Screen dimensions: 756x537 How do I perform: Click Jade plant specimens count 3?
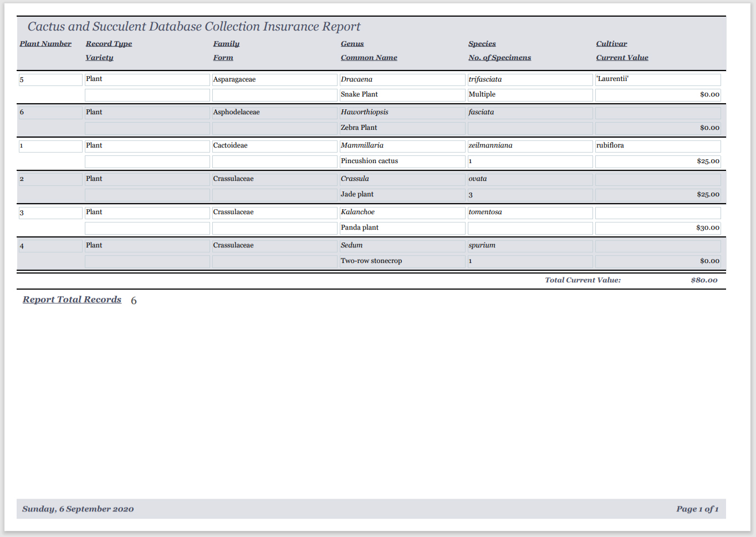tap(530, 195)
